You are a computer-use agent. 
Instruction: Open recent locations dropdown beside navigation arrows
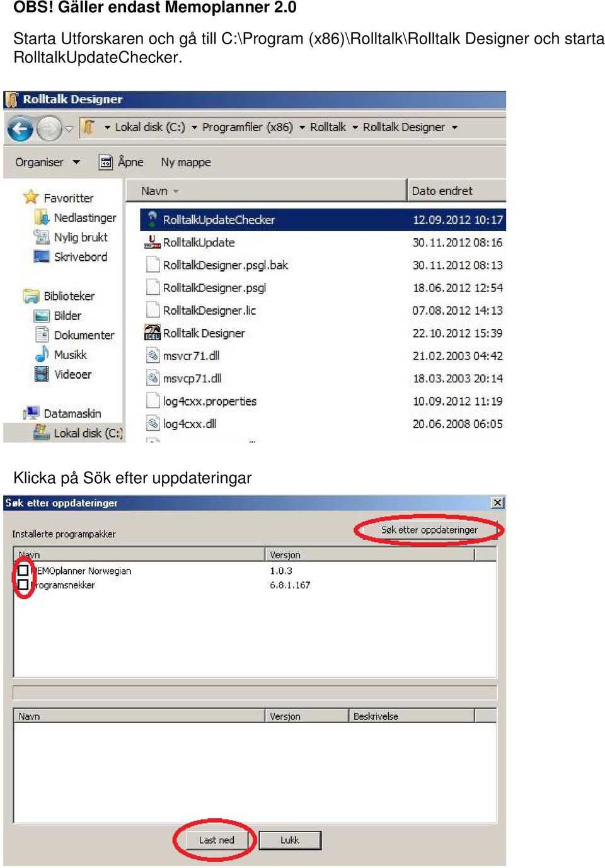[x=69, y=128]
